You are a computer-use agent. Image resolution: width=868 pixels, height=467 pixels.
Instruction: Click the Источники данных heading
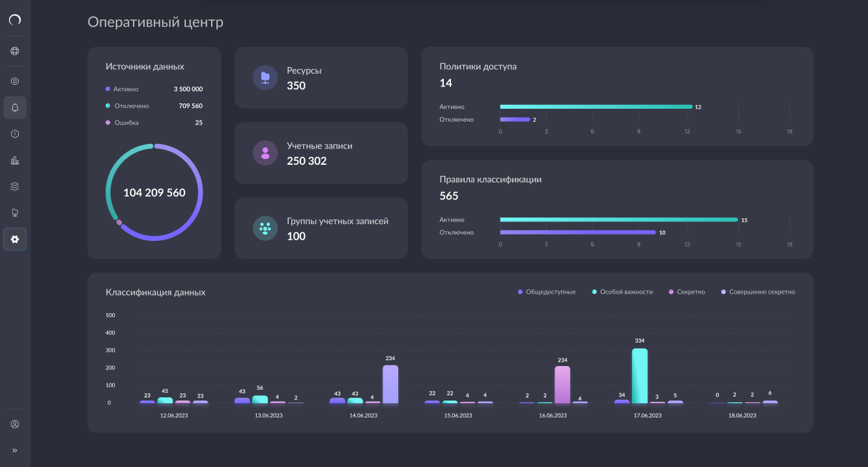(145, 66)
